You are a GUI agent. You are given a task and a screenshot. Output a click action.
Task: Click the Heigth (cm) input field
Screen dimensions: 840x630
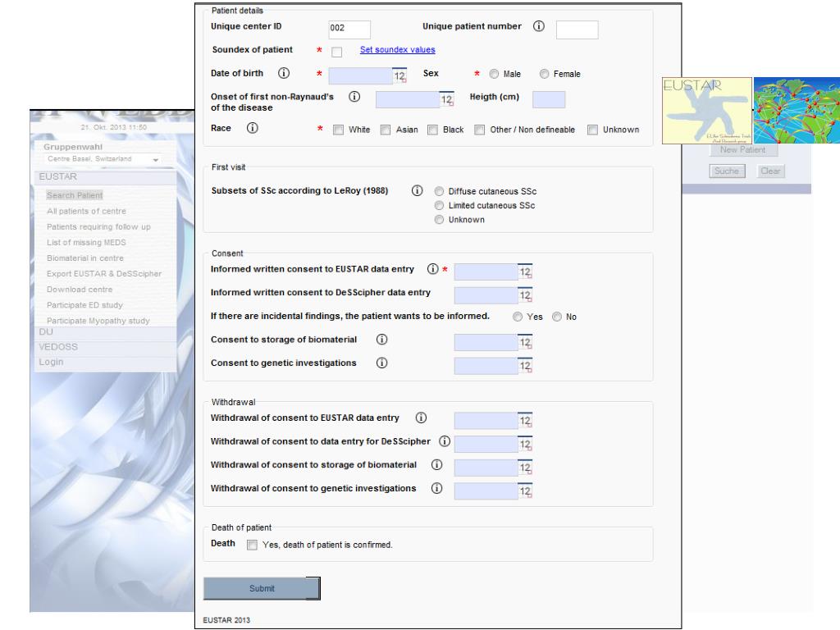coord(549,99)
